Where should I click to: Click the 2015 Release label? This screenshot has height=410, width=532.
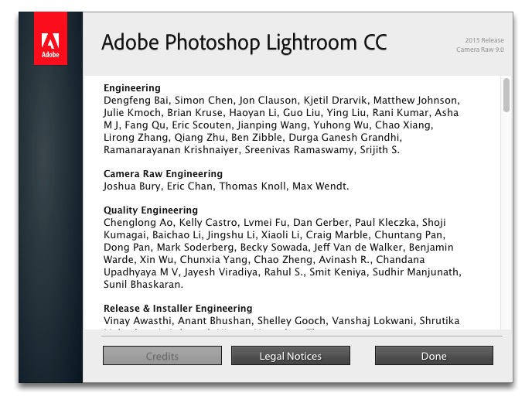tap(484, 39)
